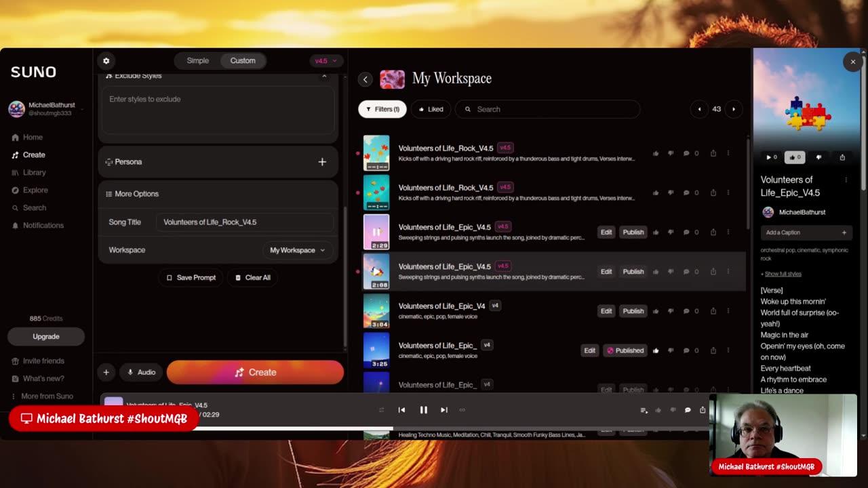
Task: Go back using the arrow beside My Workspace
Action: [365, 79]
